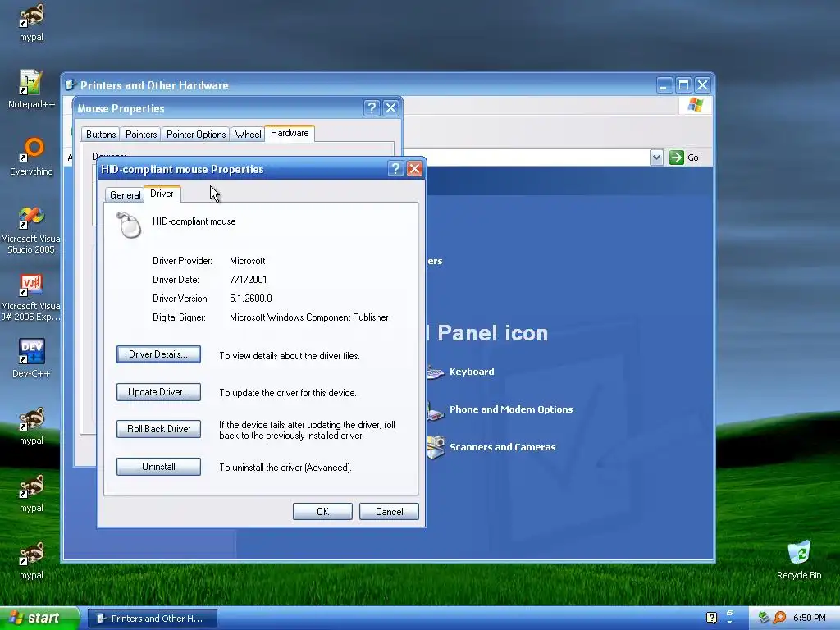Click the Driver Date value 7/1/2001

pyautogui.click(x=248, y=280)
